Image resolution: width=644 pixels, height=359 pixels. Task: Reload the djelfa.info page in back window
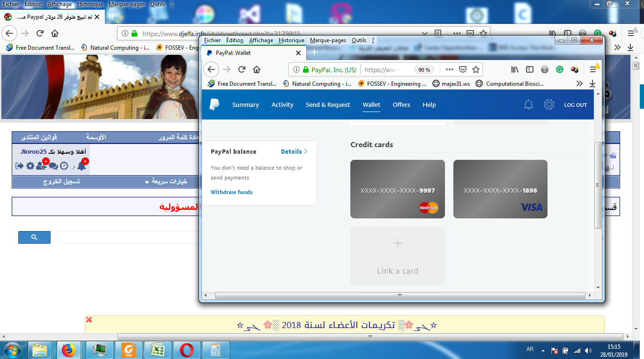[x=40, y=33]
